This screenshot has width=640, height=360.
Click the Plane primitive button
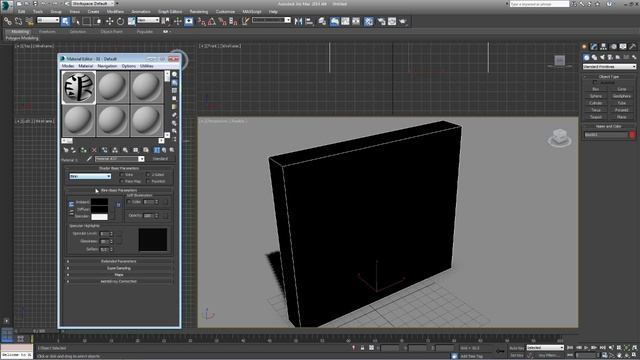coord(622,117)
